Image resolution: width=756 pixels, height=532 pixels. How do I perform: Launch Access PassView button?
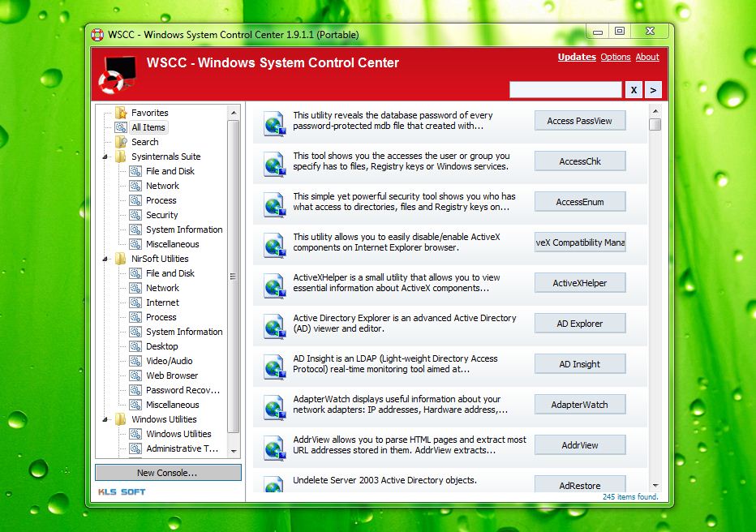coord(580,121)
